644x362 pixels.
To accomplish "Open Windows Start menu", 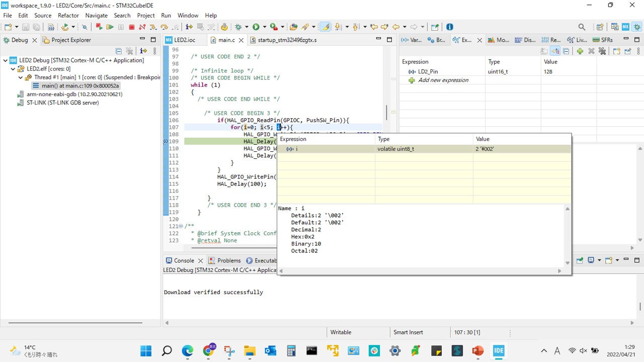I will (146, 350).
